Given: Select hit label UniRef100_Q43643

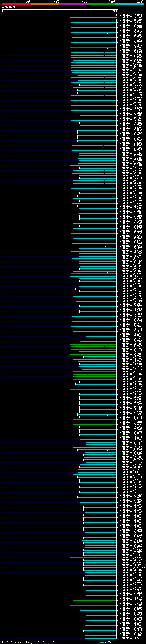Looking at the screenshot, I should click(x=131, y=140).
